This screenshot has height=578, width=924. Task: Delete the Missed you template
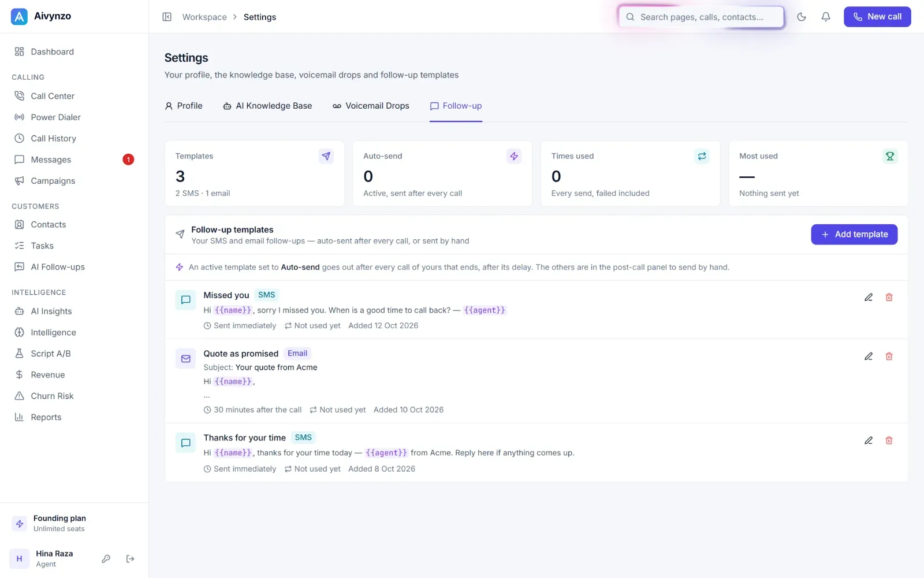(x=889, y=297)
